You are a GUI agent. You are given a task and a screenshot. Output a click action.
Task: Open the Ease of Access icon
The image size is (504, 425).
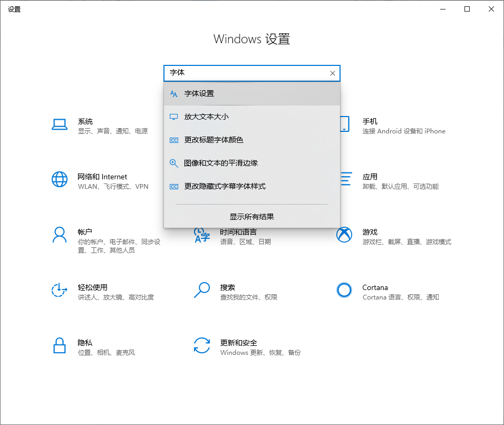click(x=60, y=290)
